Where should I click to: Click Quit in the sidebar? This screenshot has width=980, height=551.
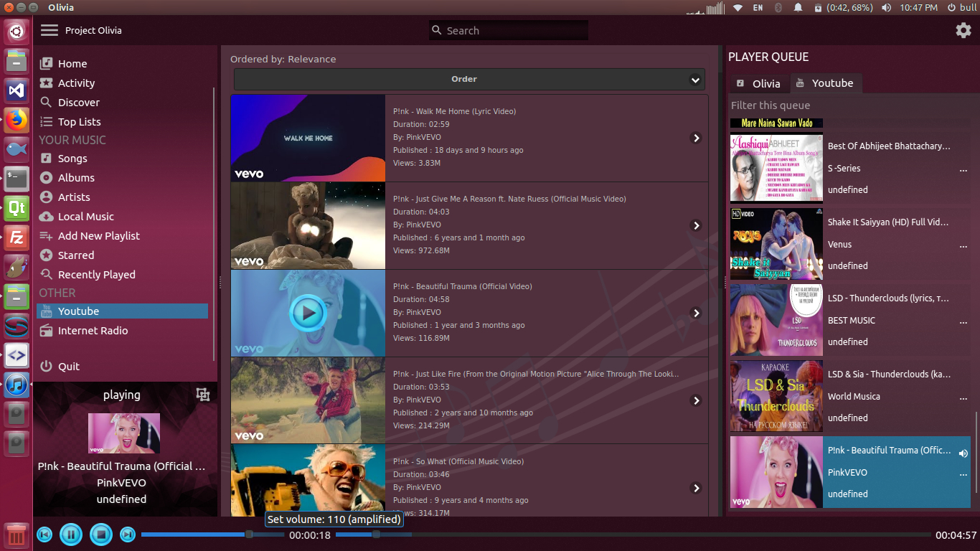(123, 367)
